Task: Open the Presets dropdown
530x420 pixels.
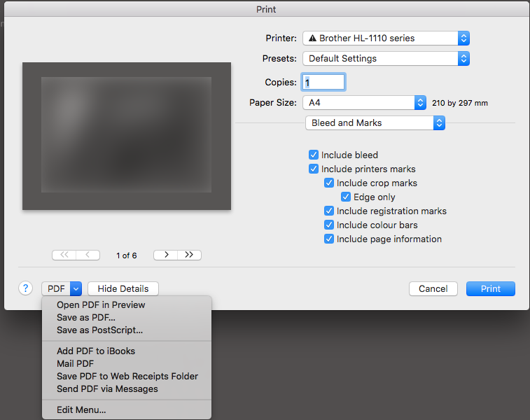Action: coord(386,59)
